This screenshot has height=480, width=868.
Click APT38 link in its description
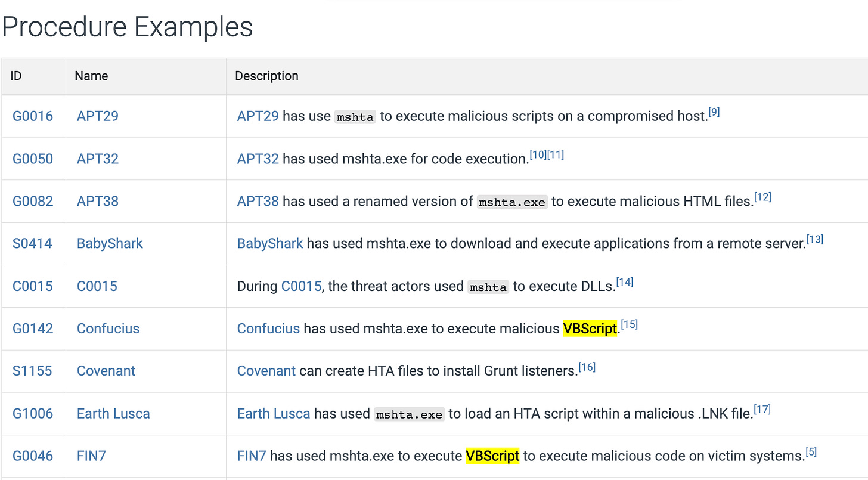pos(258,202)
